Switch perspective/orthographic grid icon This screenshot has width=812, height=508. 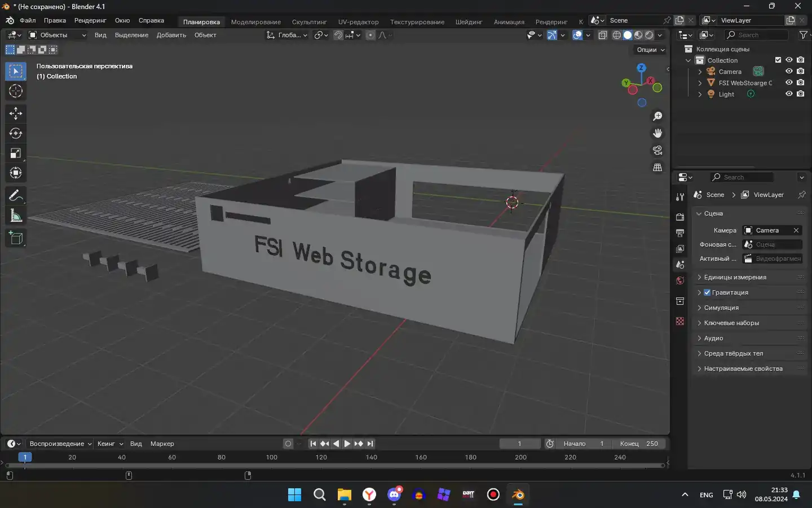pyautogui.click(x=657, y=168)
